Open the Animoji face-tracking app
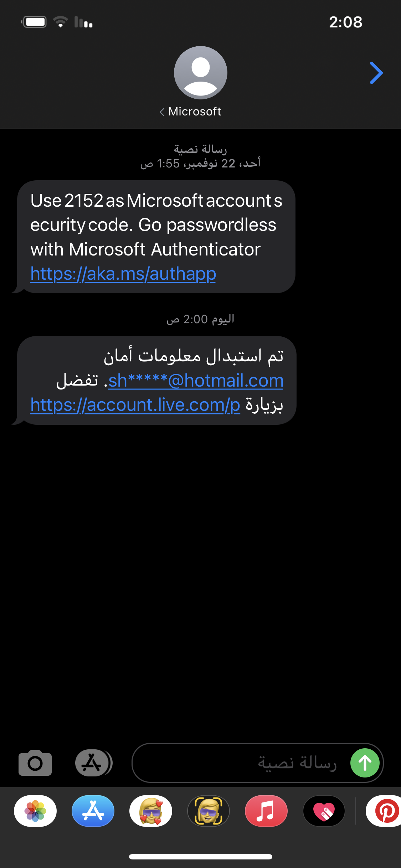This screenshot has width=401, height=868. point(209,811)
